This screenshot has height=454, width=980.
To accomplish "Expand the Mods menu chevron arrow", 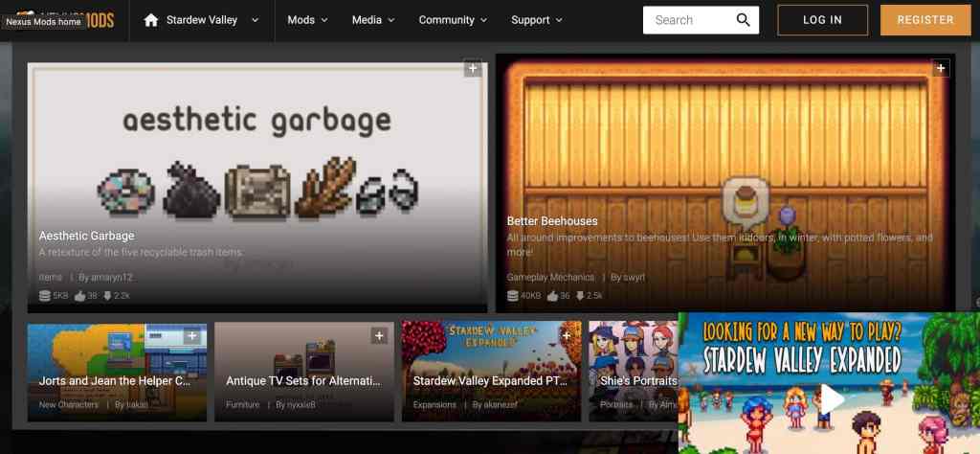I will click(x=324, y=20).
